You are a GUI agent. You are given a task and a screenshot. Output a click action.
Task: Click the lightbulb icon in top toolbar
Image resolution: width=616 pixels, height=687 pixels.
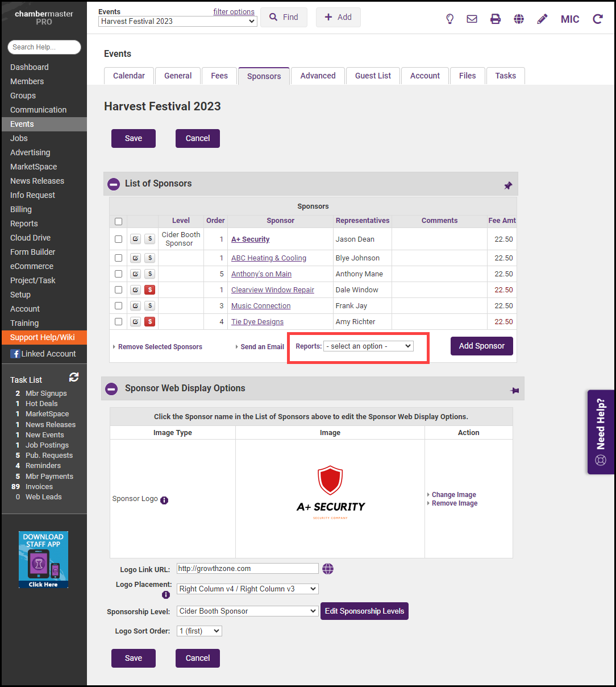[450, 19]
